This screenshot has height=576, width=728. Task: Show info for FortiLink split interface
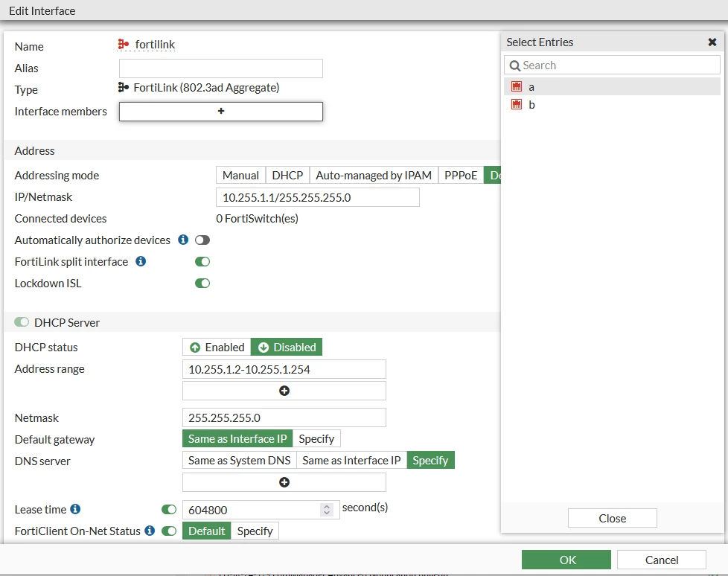coord(141,261)
